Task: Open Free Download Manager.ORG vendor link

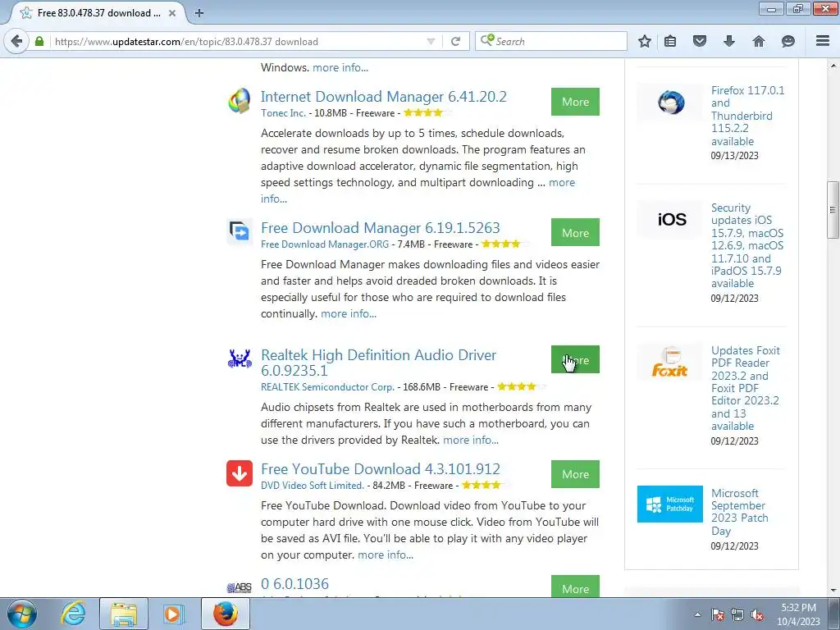Action: click(x=325, y=244)
